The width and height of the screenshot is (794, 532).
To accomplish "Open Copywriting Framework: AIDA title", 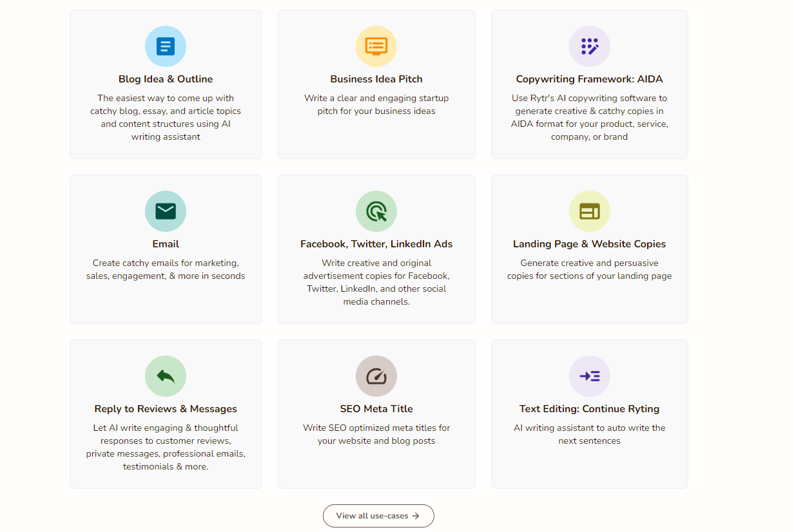I will (590, 79).
